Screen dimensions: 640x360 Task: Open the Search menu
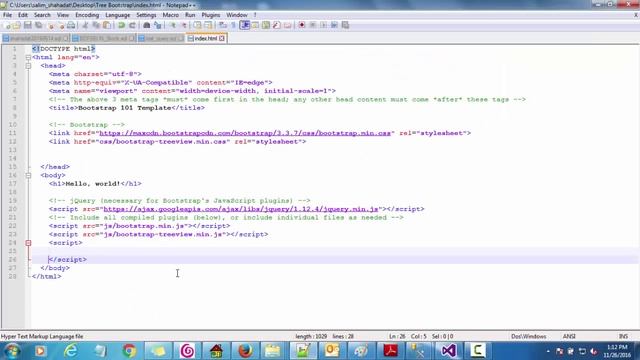[x=42, y=15]
